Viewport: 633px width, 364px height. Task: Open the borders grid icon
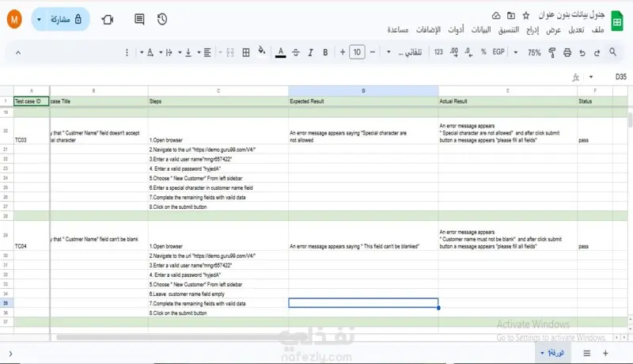coord(246,52)
